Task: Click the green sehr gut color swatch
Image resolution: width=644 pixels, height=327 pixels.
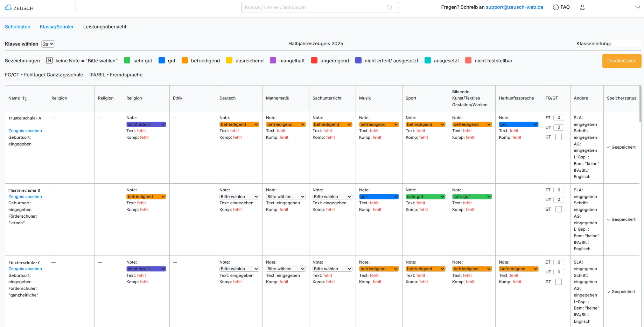Action: point(127,61)
